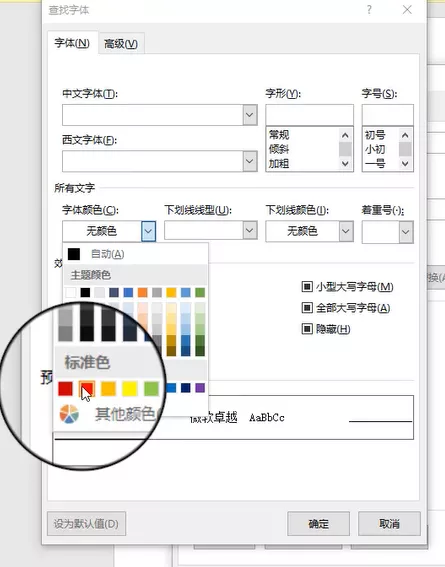This screenshot has height=567, width=445.
Task: Select the black 自动(A) color option
Action: coord(74,254)
